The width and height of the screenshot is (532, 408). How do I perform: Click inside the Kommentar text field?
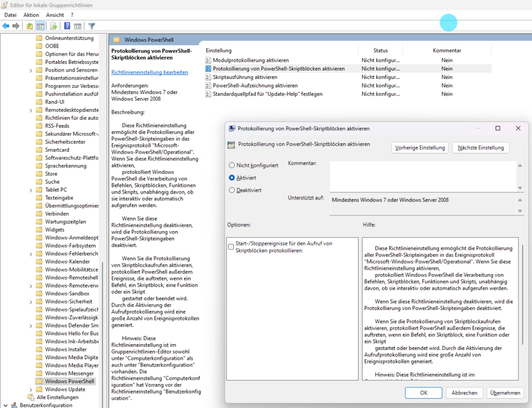(423, 176)
